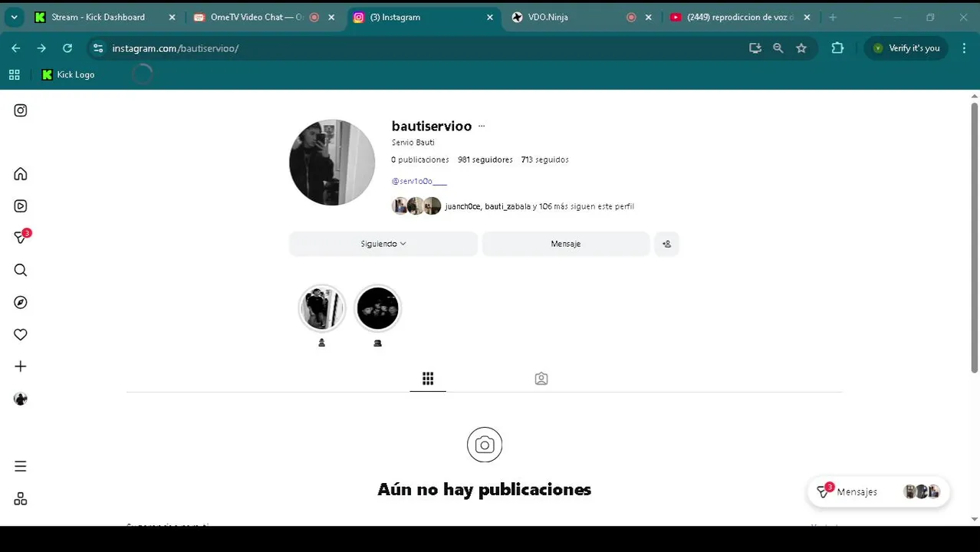Click the Mensaje button

[566, 244]
